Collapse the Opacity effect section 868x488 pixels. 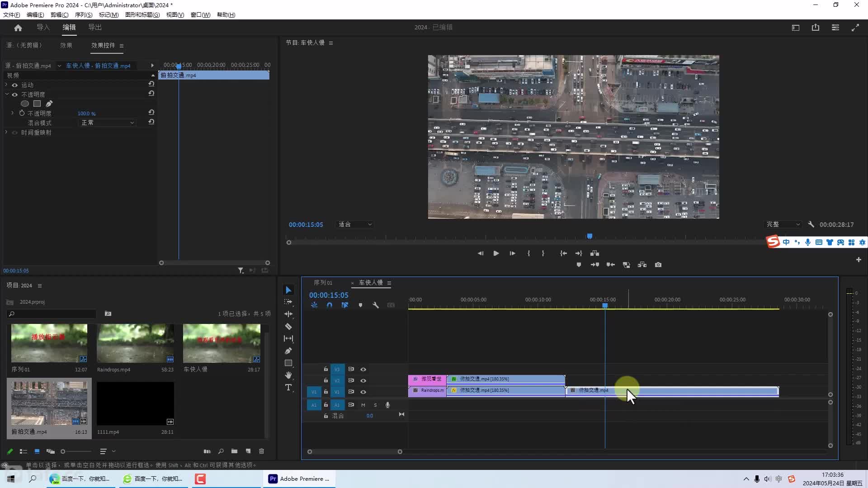point(6,94)
